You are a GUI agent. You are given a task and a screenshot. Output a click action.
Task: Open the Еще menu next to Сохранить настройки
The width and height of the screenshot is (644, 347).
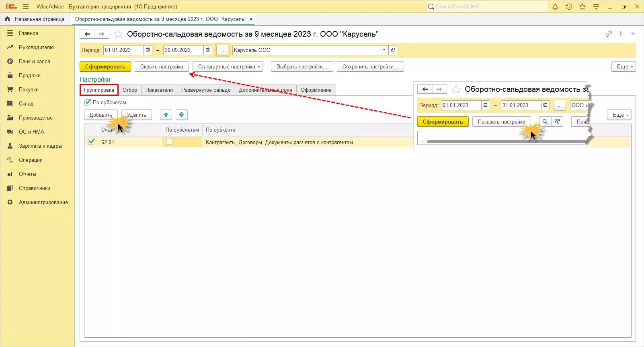624,67
